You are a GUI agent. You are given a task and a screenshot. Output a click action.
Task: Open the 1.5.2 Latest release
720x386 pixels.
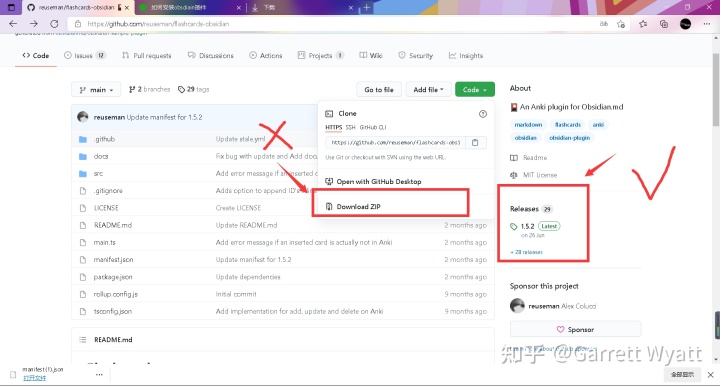point(535,226)
